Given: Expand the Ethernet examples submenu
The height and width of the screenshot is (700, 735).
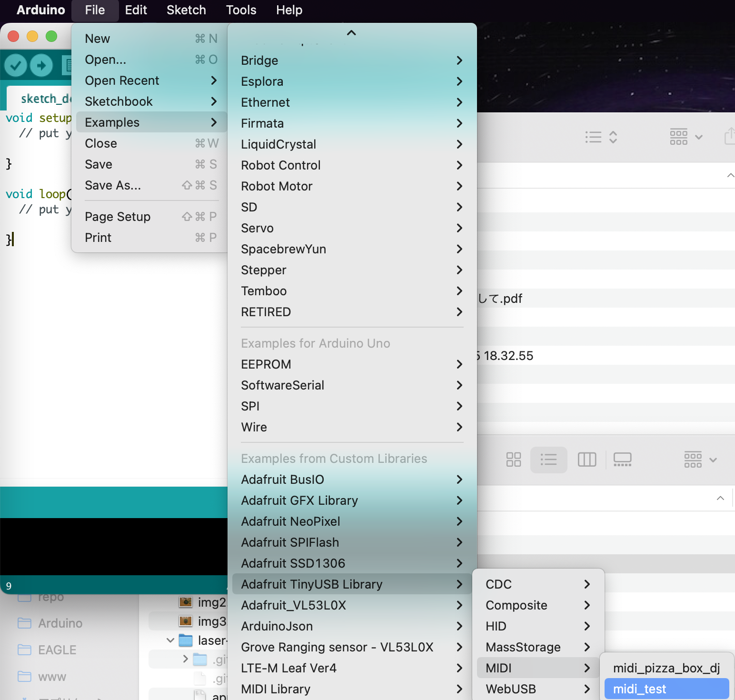Looking at the screenshot, I should point(352,102).
